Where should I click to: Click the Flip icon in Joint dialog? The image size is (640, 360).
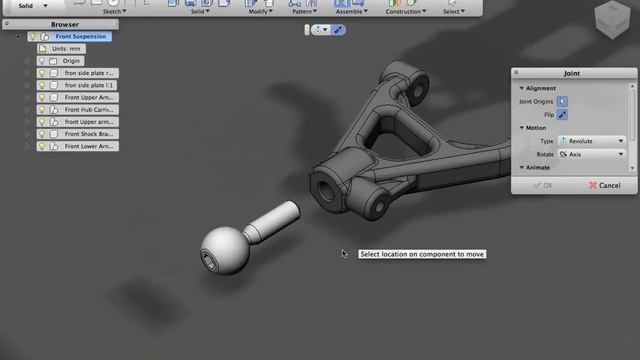[562, 115]
